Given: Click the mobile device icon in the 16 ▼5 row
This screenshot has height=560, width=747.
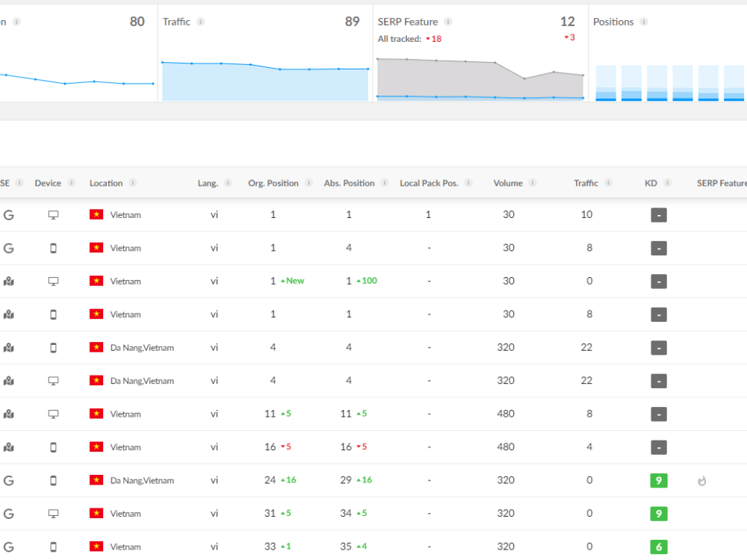Looking at the screenshot, I should pyautogui.click(x=53, y=447).
